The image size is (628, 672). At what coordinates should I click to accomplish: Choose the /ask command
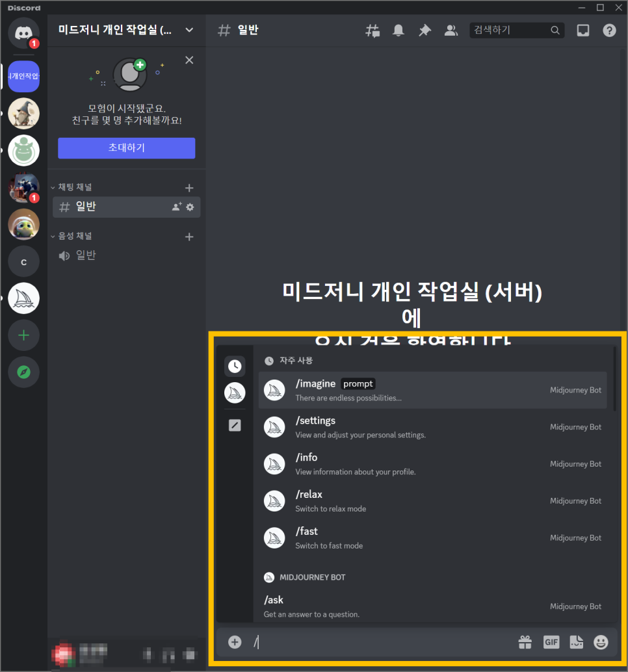432,606
